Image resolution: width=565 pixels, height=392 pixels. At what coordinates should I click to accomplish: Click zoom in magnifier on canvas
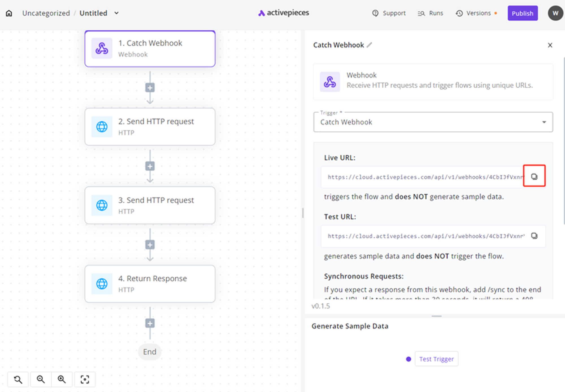(x=62, y=379)
